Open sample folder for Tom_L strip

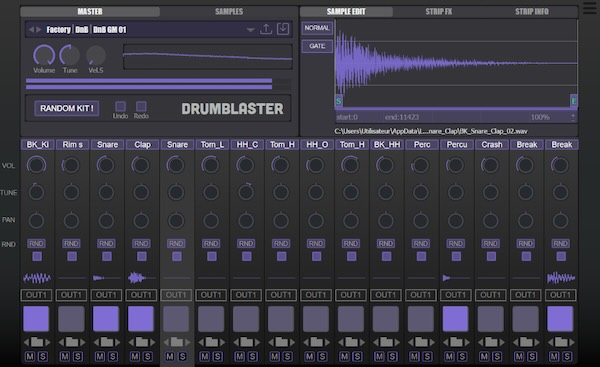click(211, 342)
